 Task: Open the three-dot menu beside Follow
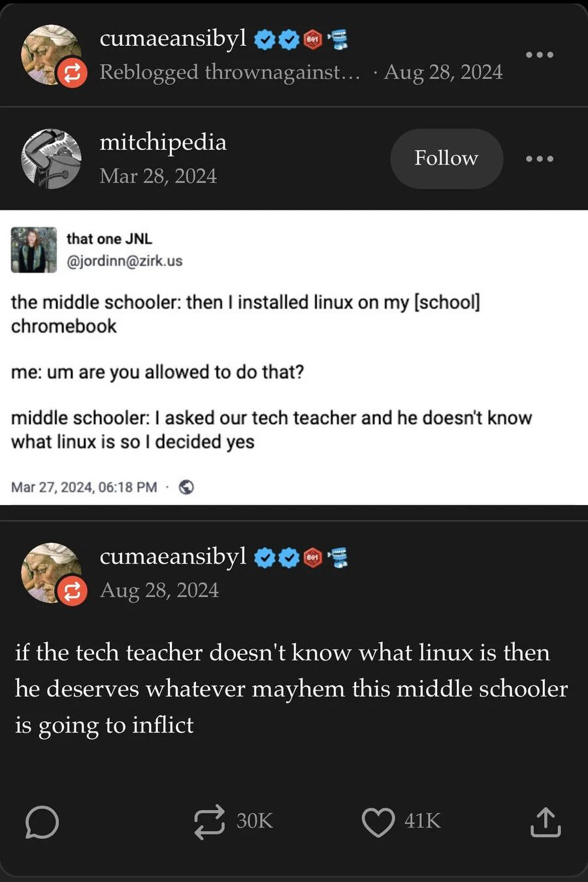(x=540, y=159)
